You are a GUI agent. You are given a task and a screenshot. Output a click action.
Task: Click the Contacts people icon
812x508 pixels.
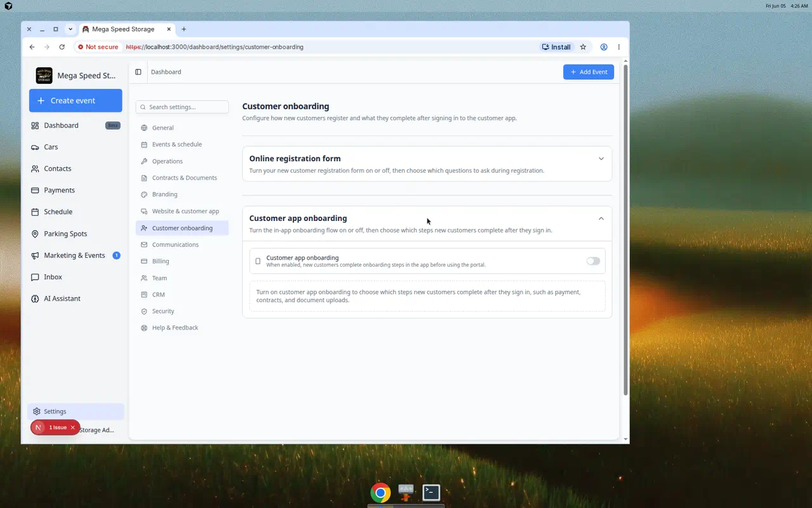[35, 169]
